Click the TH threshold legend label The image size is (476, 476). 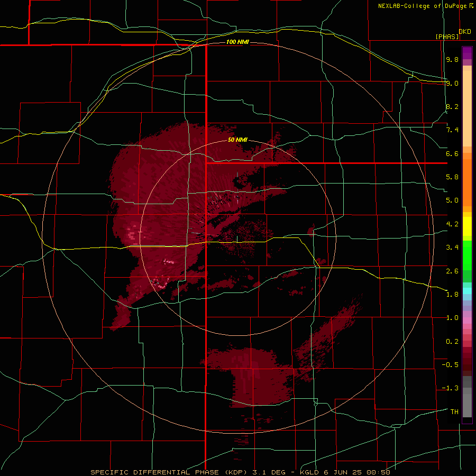(454, 412)
